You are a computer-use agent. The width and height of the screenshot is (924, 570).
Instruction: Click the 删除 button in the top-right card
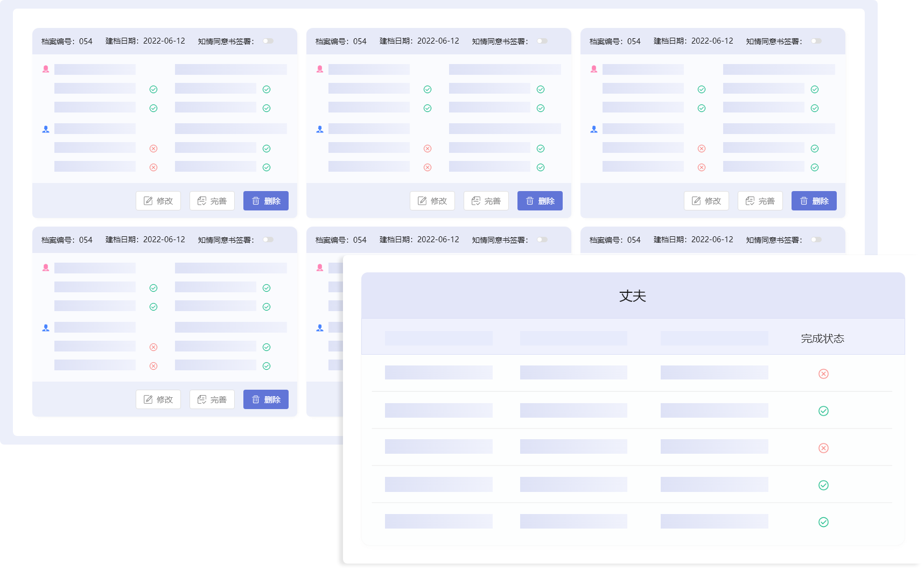(x=814, y=201)
